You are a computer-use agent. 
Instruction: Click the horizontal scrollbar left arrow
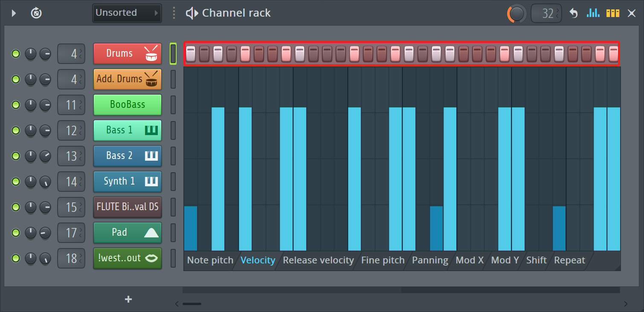pyautogui.click(x=177, y=304)
